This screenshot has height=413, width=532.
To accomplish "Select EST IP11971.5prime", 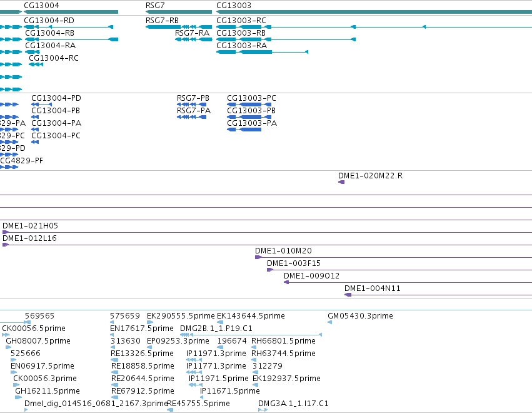I will coord(219,379).
